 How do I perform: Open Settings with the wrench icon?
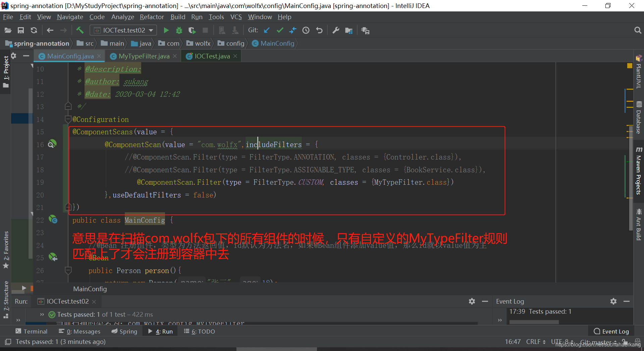click(x=336, y=31)
